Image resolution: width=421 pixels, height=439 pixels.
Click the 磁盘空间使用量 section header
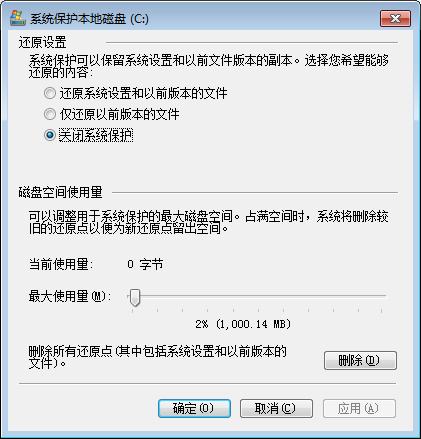click(x=60, y=192)
